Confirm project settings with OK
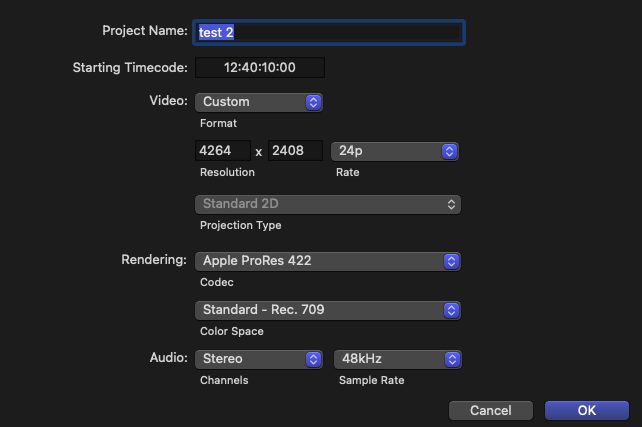The image size is (642, 427). point(586,410)
